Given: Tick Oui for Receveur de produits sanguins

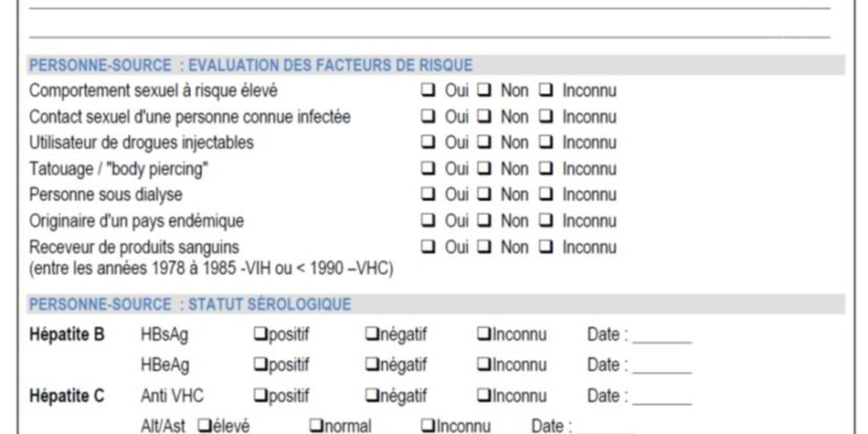Looking at the screenshot, I should click(x=428, y=247).
